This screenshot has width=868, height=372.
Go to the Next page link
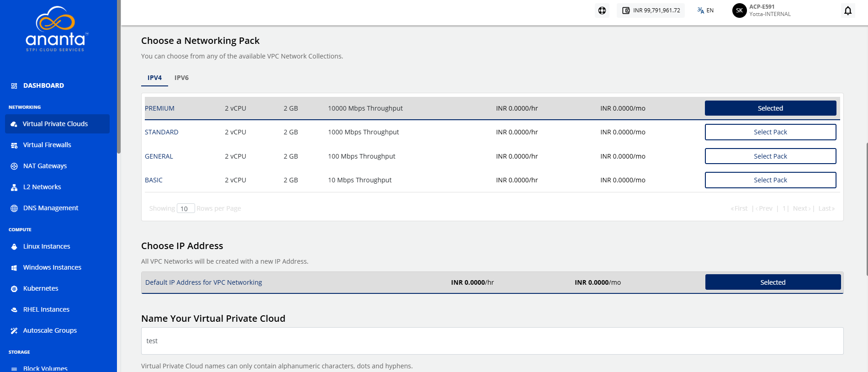pos(802,208)
